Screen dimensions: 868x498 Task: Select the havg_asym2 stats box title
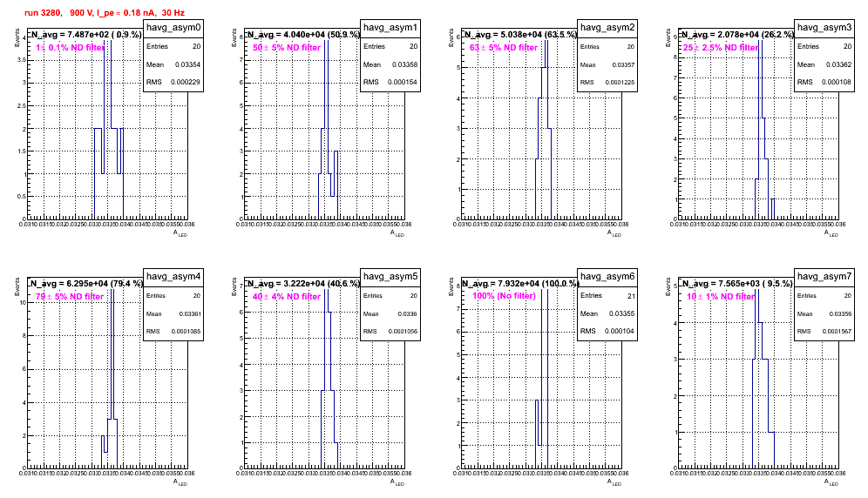pyautogui.click(x=607, y=27)
